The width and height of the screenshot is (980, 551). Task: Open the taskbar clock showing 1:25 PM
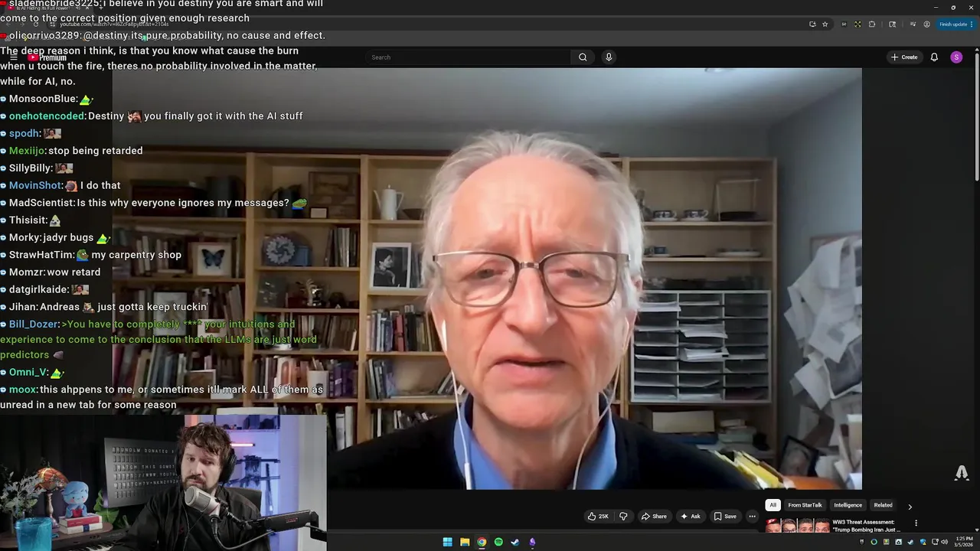(x=962, y=542)
